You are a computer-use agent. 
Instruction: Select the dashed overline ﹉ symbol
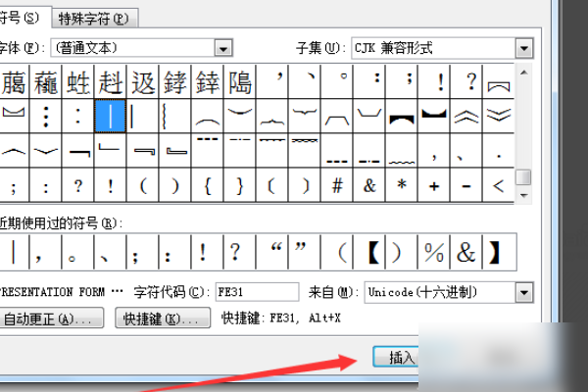tap(208, 151)
